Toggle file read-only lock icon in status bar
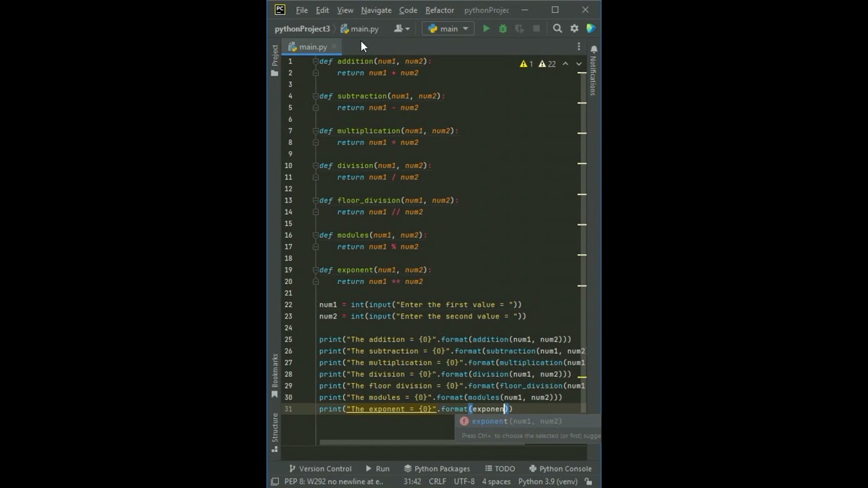This screenshot has height=488, width=868. point(589,482)
